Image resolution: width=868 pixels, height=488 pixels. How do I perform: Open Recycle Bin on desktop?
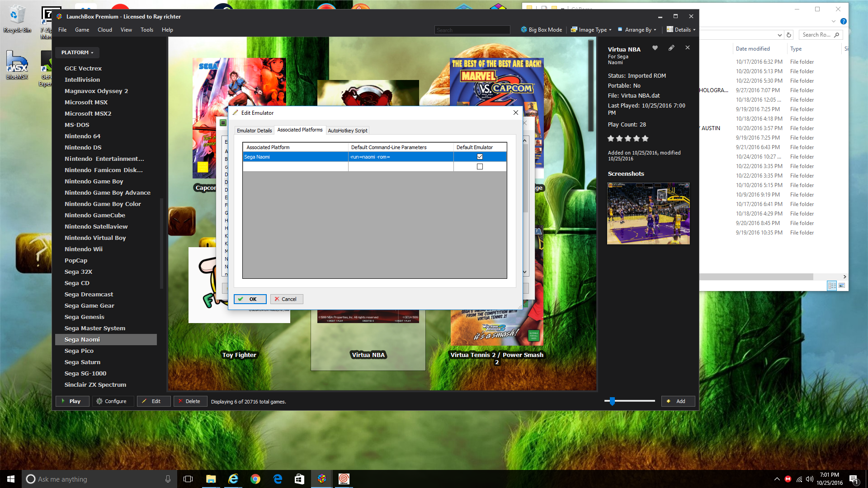pos(17,19)
